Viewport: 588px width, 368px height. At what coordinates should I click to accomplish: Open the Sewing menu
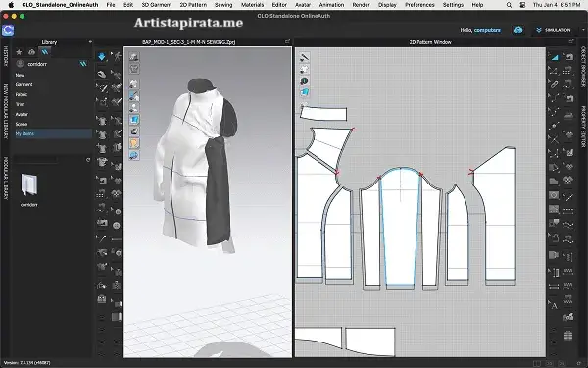point(223,5)
